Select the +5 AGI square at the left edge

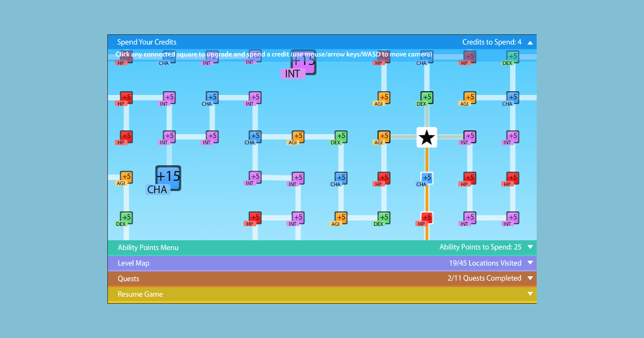coord(126,177)
